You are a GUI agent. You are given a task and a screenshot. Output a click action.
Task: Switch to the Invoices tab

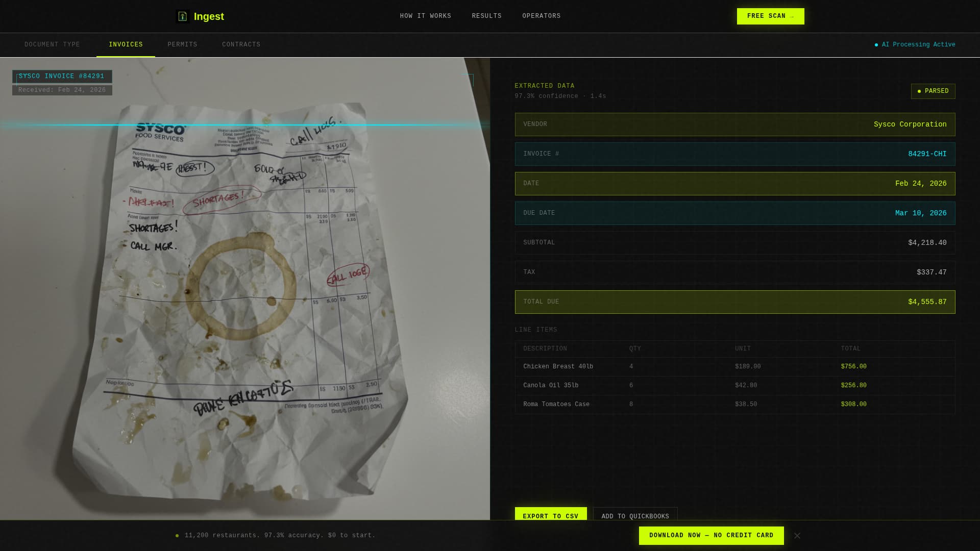tap(126, 45)
